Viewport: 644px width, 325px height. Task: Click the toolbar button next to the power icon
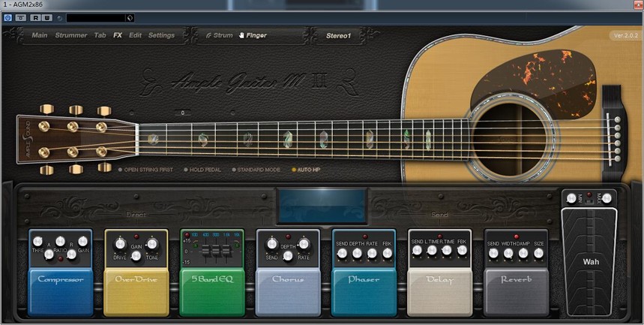pos(21,18)
